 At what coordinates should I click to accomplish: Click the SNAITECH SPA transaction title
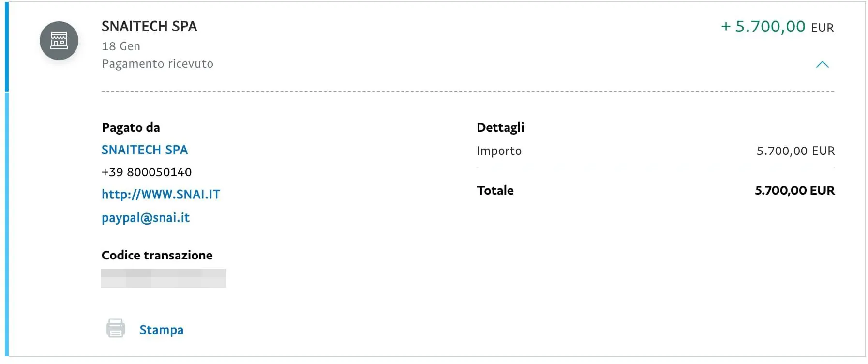[x=149, y=26]
